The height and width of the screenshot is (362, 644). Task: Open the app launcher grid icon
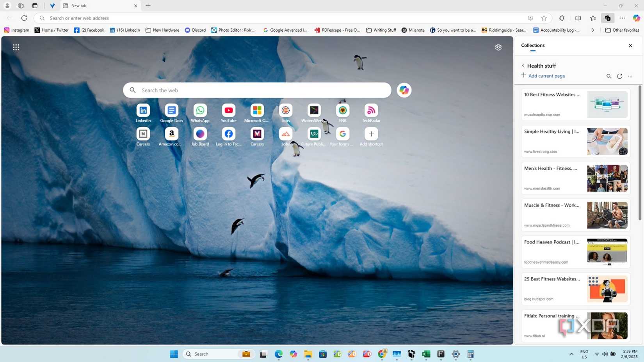click(16, 47)
